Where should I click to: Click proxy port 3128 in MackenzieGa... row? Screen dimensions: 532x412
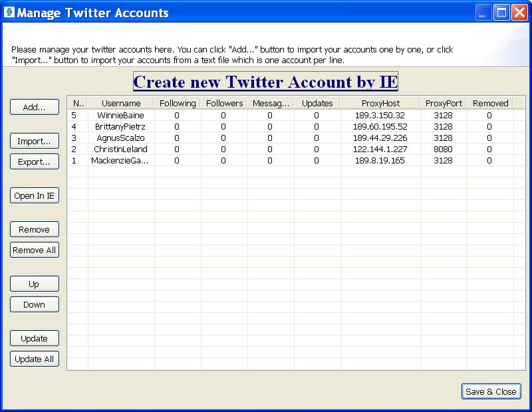click(443, 160)
